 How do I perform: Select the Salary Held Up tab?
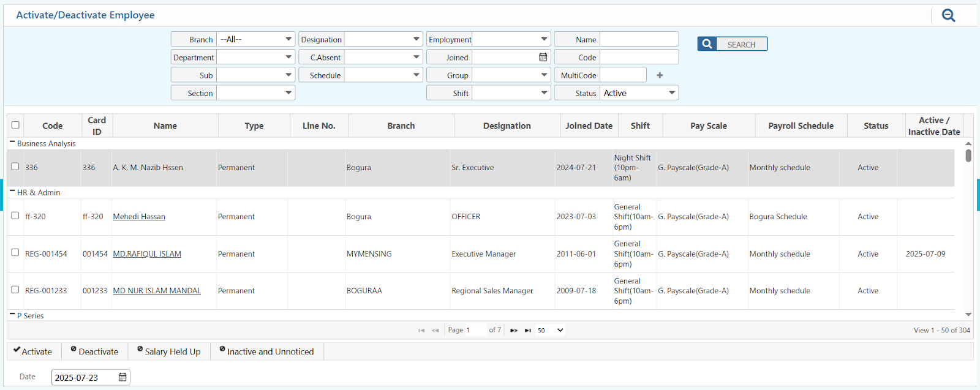[168, 351]
